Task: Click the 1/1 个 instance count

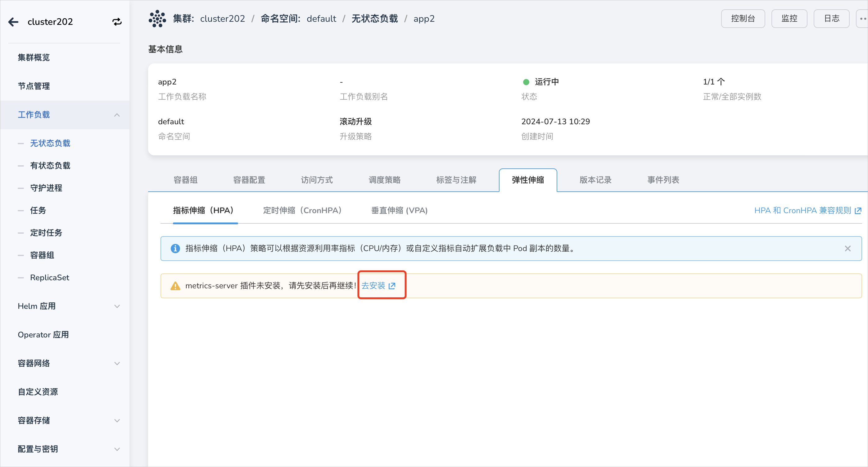Action: coord(714,82)
